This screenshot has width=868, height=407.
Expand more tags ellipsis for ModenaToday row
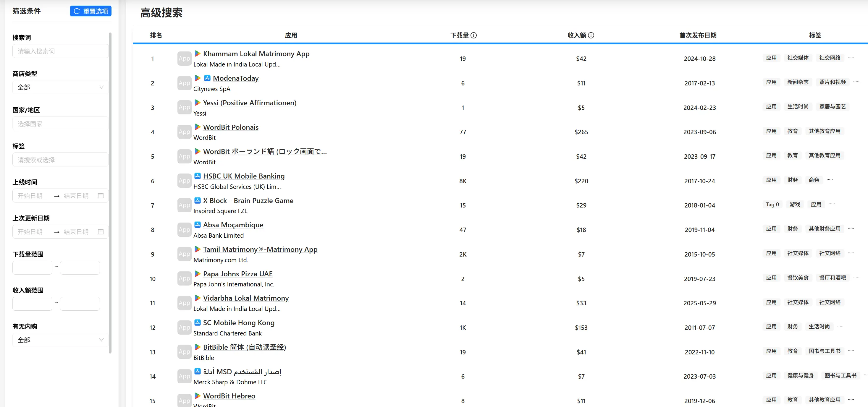click(856, 82)
